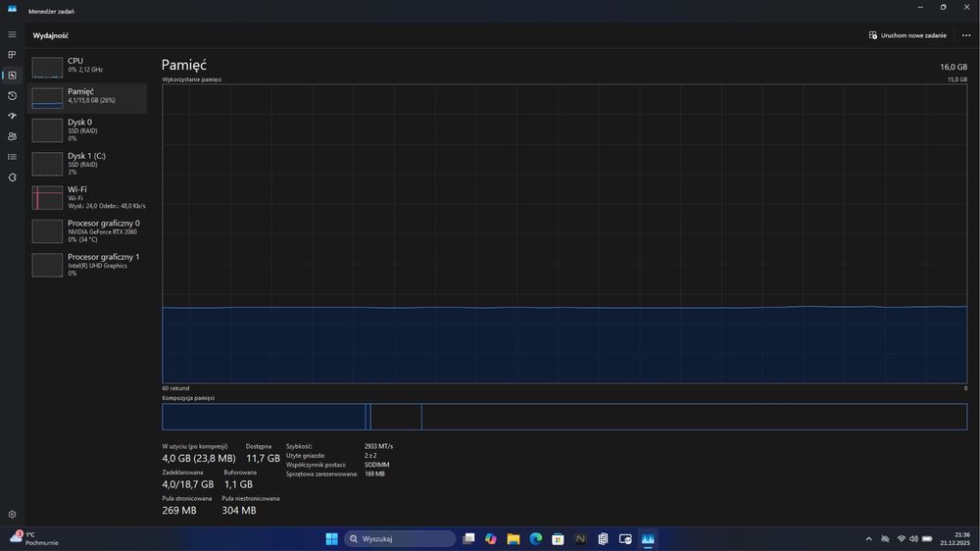The height and width of the screenshot is (551, 980).
Task: Select the Performance page icon in sidebar
Action: click(x=12, y=75)
